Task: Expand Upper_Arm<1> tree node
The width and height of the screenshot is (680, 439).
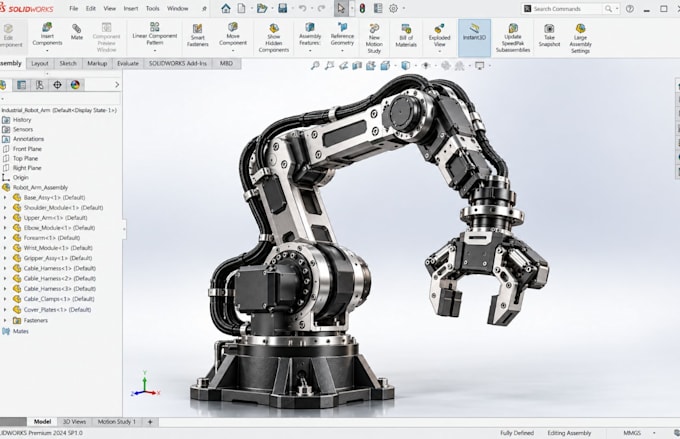Action: point(5,218)
